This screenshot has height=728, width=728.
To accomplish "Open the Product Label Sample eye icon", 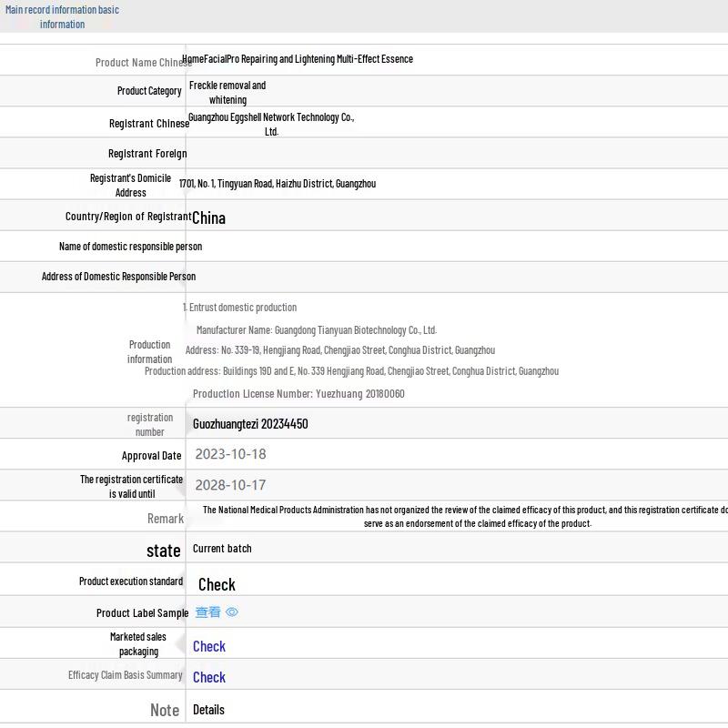I will point(232,612).
